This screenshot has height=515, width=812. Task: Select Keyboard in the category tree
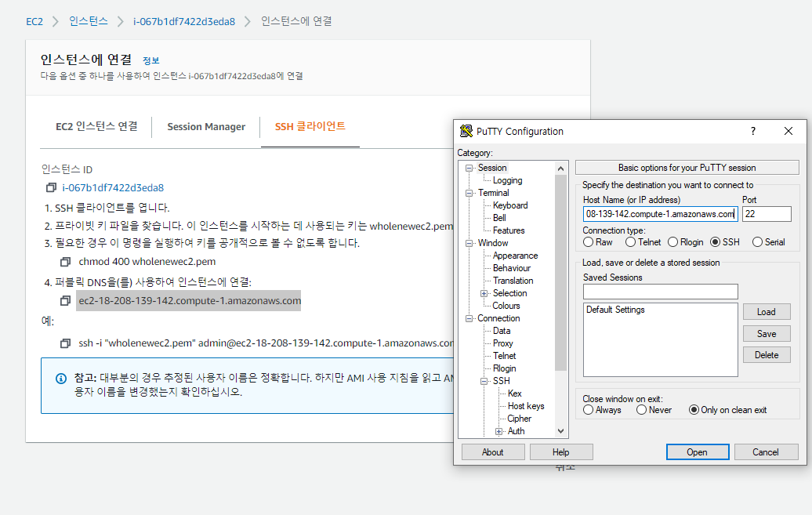[x=510, y=205]
